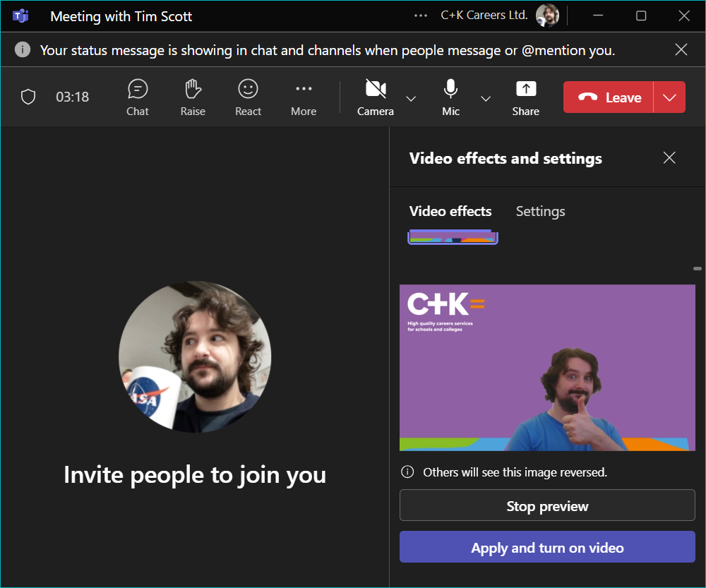The image size is (706, 588).
Task: Click the info icon in status banner
Action: click(x=23, y=49)
